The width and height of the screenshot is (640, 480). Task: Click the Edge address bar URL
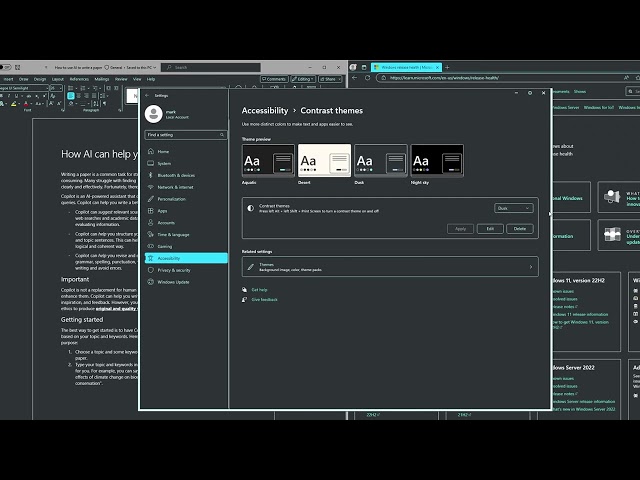[x=444, y=78]
